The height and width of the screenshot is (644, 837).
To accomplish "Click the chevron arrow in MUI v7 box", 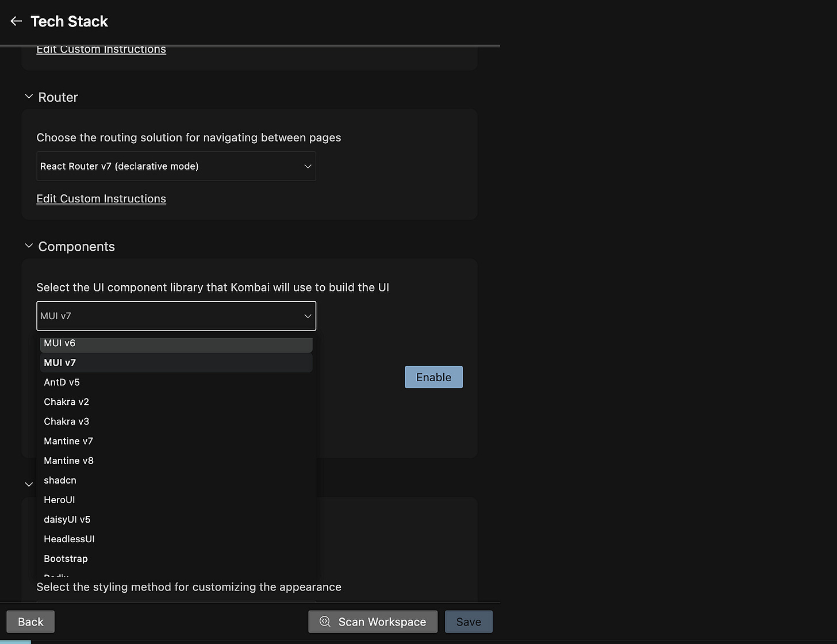I will (x=308, y=316).
